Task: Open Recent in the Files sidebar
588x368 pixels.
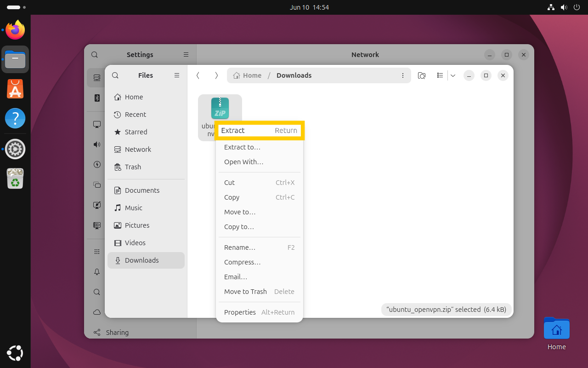Action: [x=146, y=115]
